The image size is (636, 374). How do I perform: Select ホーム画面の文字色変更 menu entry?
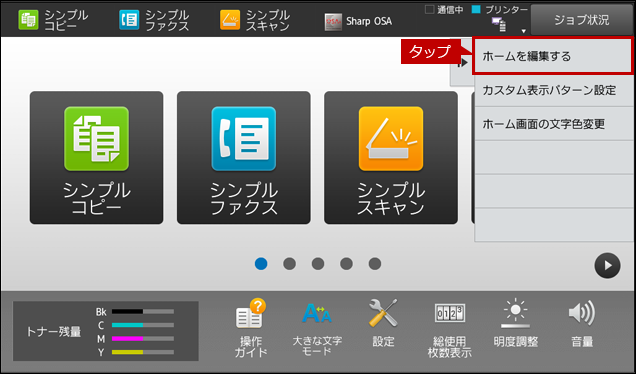click(553, 124)
